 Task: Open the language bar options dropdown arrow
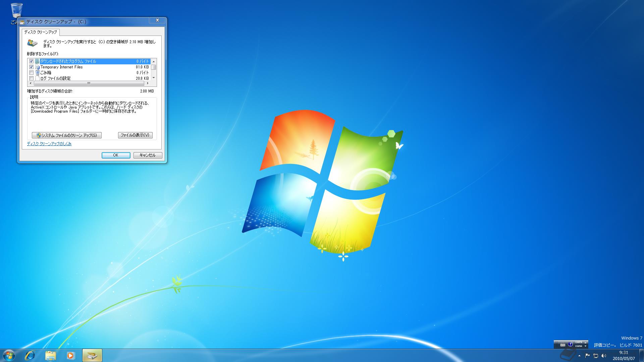click(x=586, y=346)
